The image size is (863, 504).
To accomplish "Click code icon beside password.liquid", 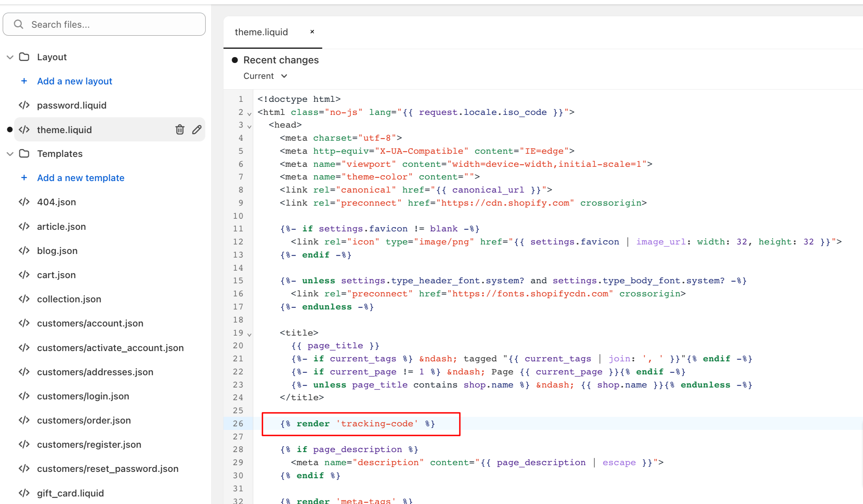I will 24,105.
